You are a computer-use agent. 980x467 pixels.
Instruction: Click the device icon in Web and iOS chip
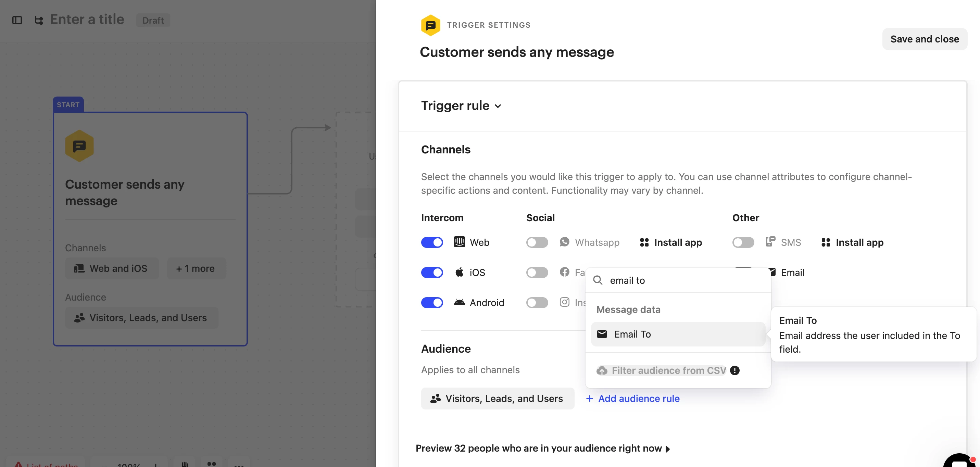(x=79, y=268)
